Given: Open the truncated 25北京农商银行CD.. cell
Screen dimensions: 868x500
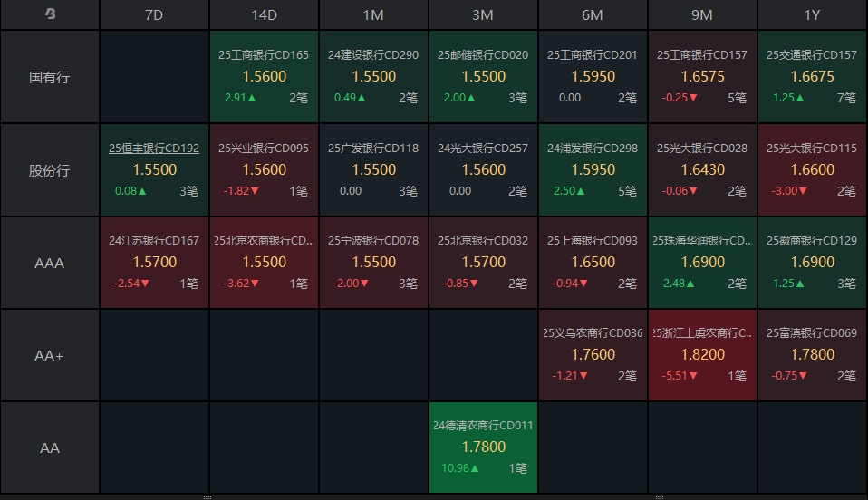Looking at the screenshot, I should pyautogui.click(x=264, y=263).
